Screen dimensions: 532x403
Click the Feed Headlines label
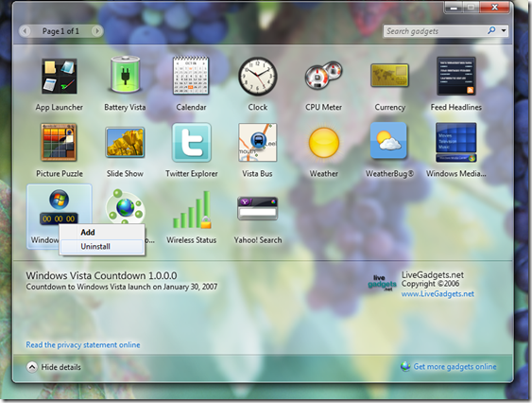456,107
